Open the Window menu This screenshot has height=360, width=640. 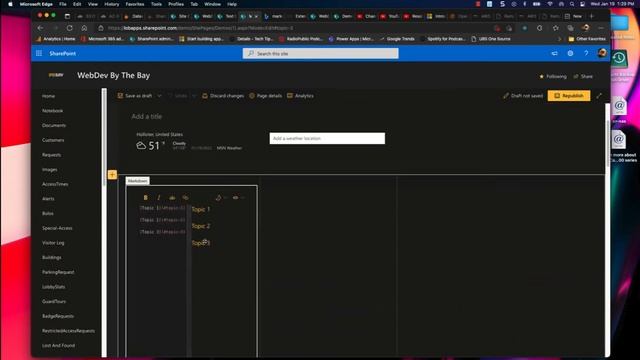[x=212, y=4]
